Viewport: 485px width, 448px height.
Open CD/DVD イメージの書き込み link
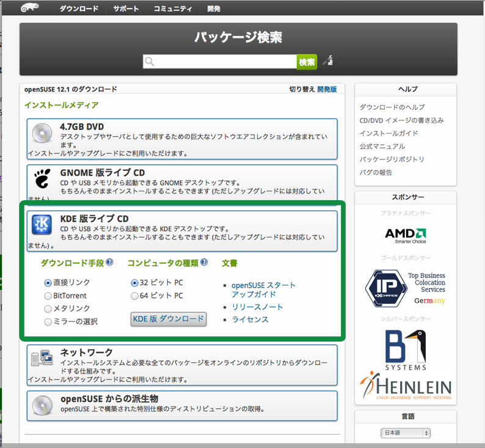401,120
